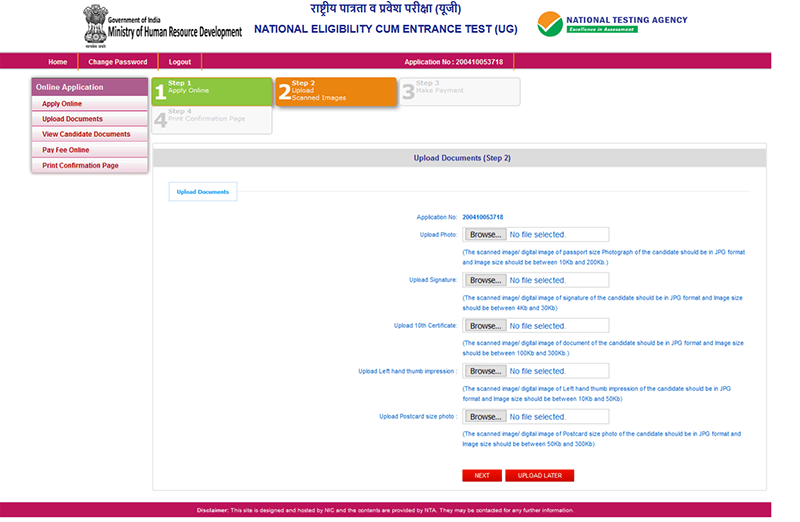Image resolution: width=800 pixels, height=522 pixels.
Task: Click the National Testing Agency checkmark logo
Action: pos(549,24)
